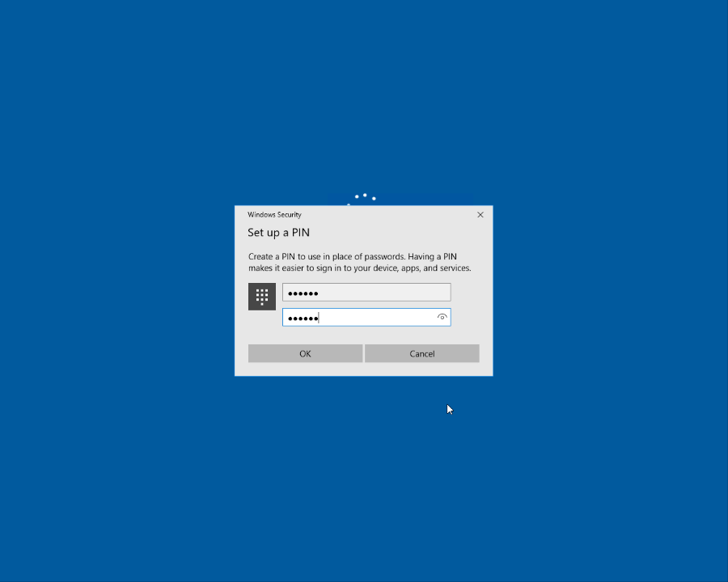The image size is (728, 582).
Task: Click the blue background below the Cancel button
Action: point(421,453)
